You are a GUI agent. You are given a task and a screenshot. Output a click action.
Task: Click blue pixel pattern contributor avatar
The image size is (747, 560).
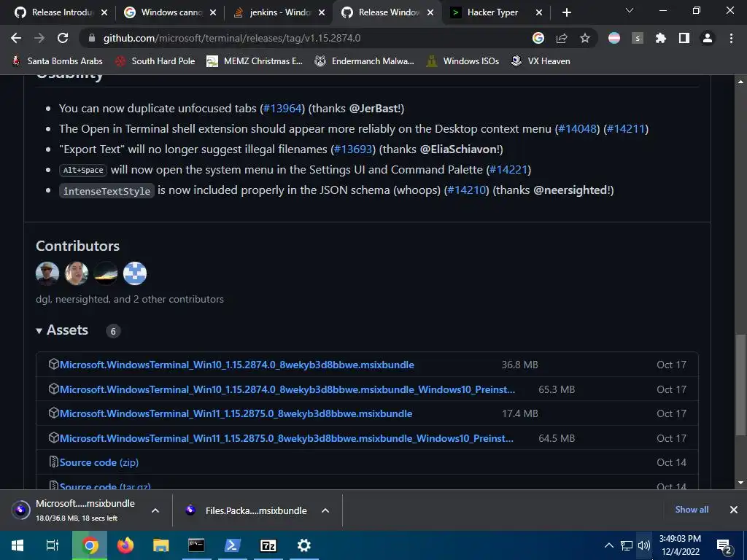coord(135,273)
